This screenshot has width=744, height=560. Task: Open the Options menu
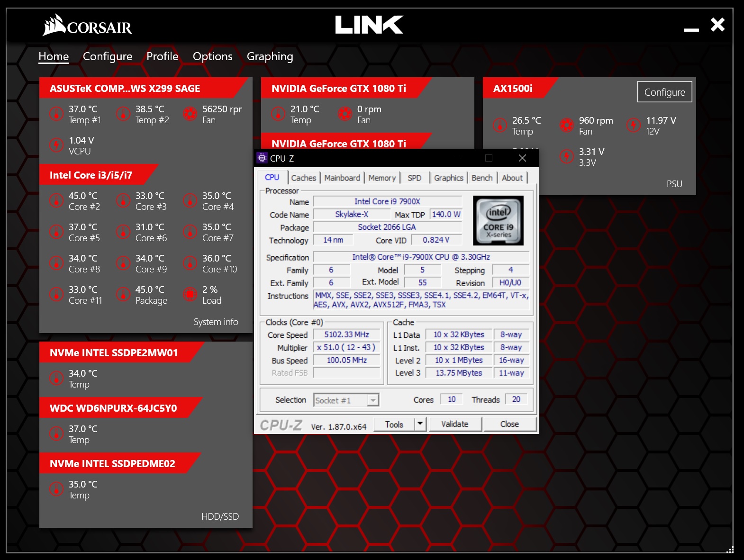212,56
